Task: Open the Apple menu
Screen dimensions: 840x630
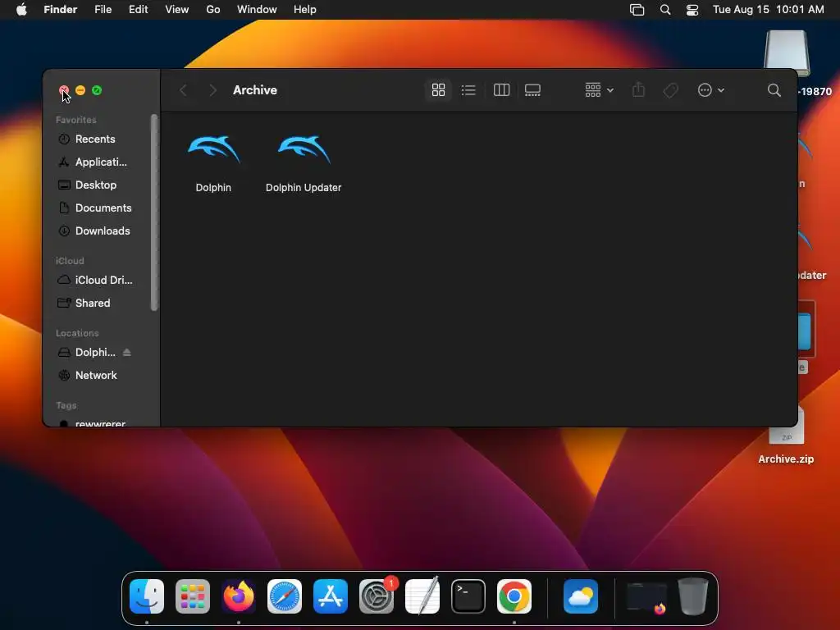Action: pos(21,10)
